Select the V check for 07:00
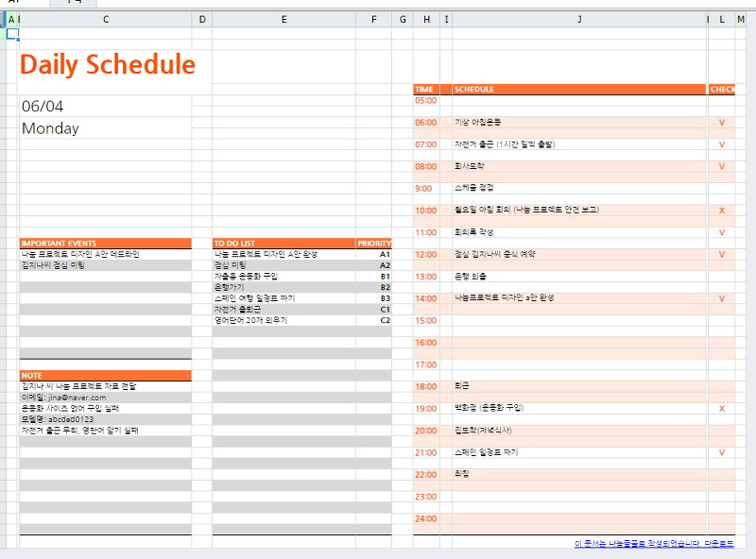Viewport: 756px width, 559px height. (722, 144)
